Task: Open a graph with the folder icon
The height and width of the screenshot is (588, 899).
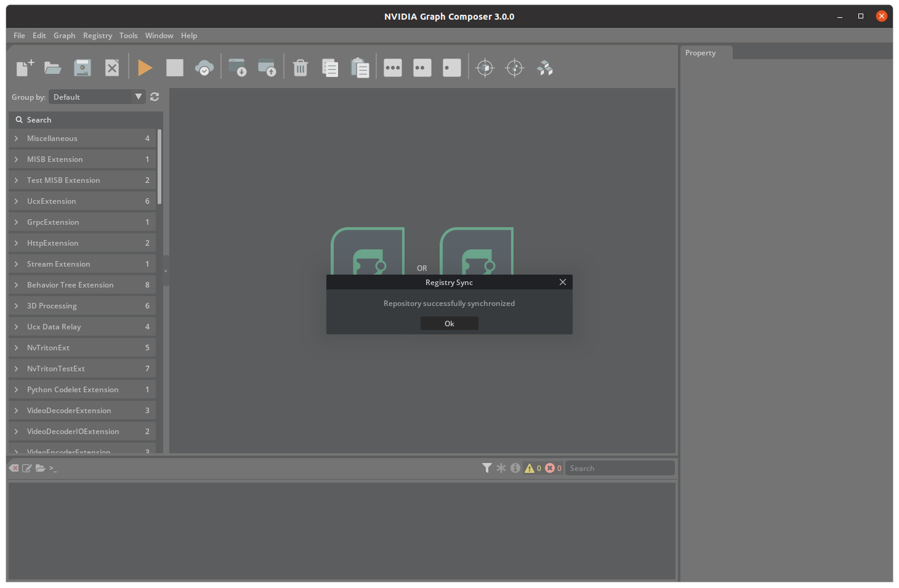Action: 53,68
